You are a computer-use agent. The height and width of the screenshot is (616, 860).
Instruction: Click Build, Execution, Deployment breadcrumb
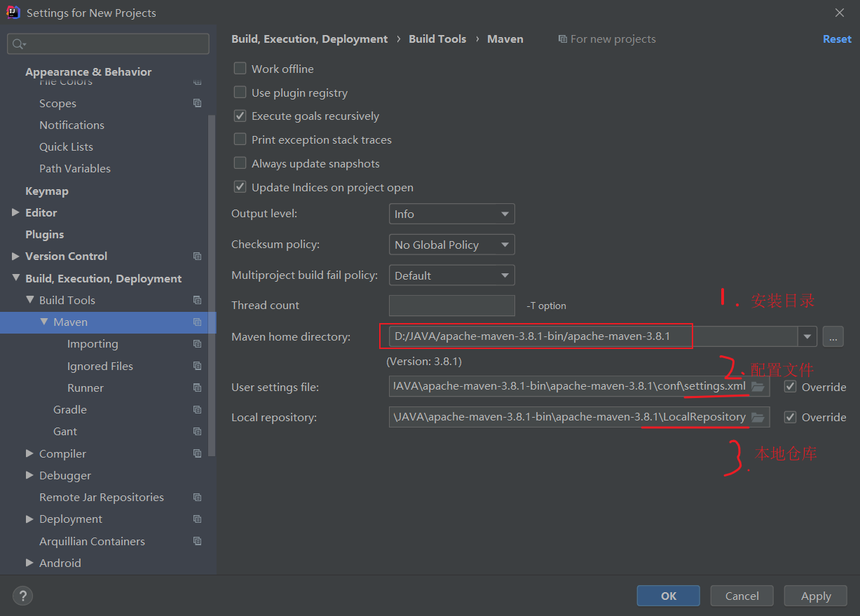click(309, 39)
